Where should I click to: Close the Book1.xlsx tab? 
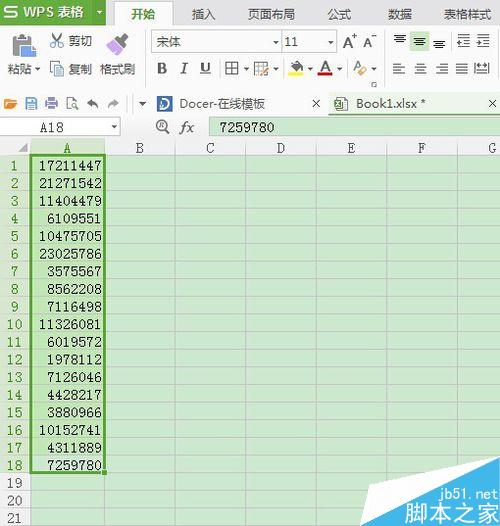tap(492, 104)
